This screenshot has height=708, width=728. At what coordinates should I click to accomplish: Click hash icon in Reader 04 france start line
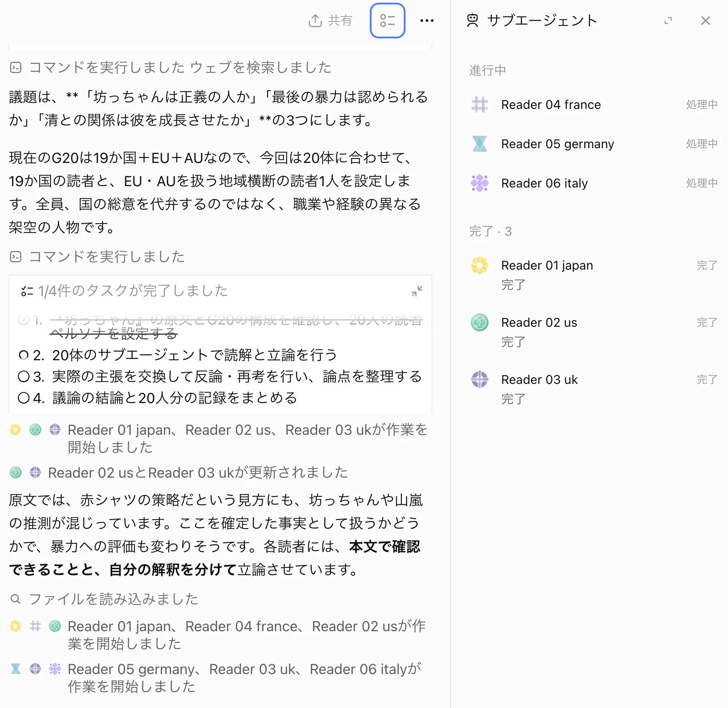[35, 626]
